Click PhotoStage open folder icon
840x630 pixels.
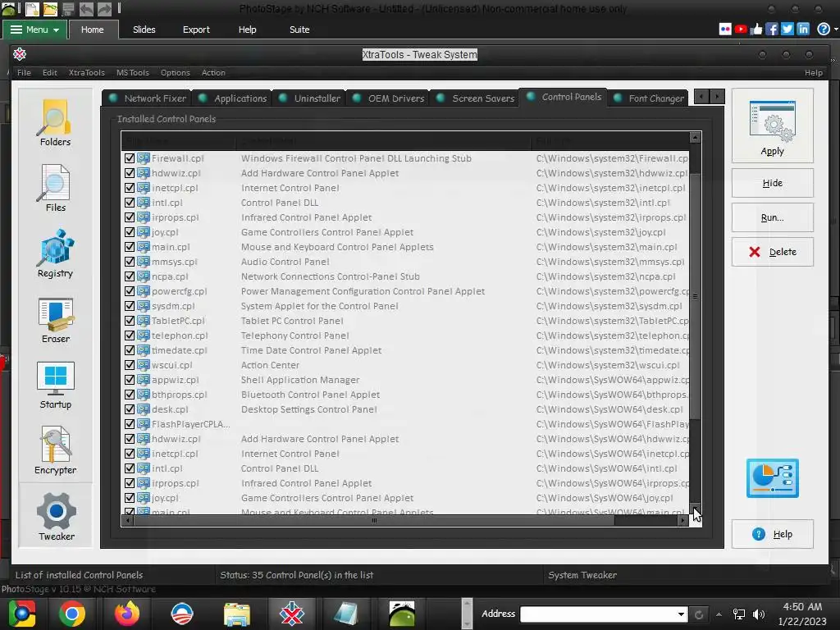(x=50, y=8)
